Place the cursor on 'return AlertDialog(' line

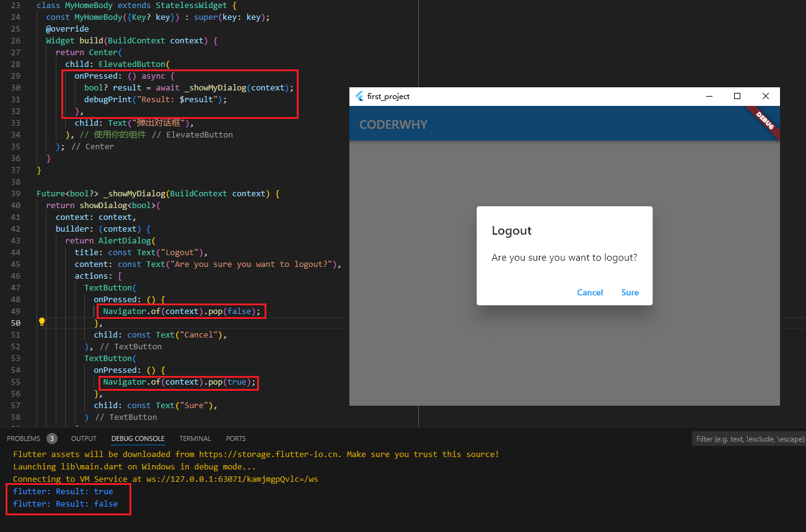click(x=111, y=240)
